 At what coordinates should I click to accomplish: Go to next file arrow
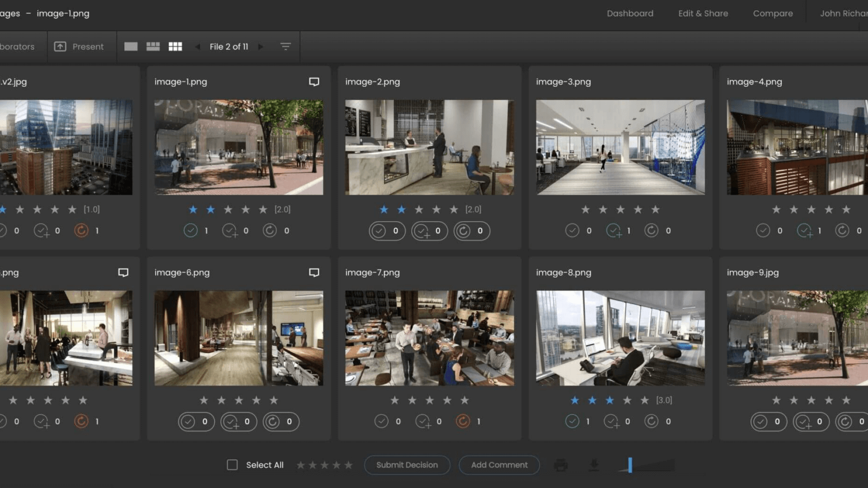coord(261,47)
